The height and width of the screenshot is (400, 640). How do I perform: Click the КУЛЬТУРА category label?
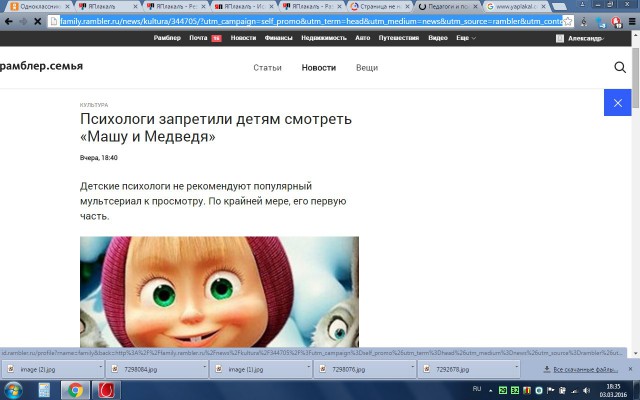[x=94, y=105]
